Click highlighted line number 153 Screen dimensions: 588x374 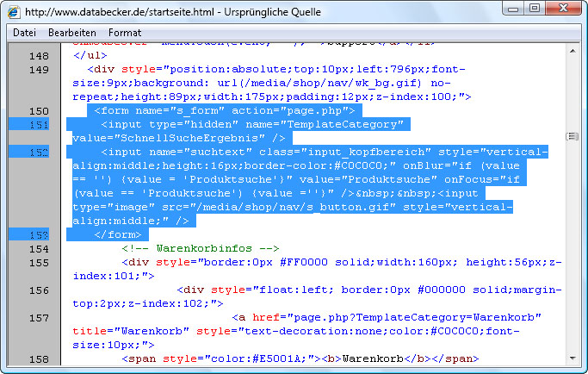click(x=38, y=235)
